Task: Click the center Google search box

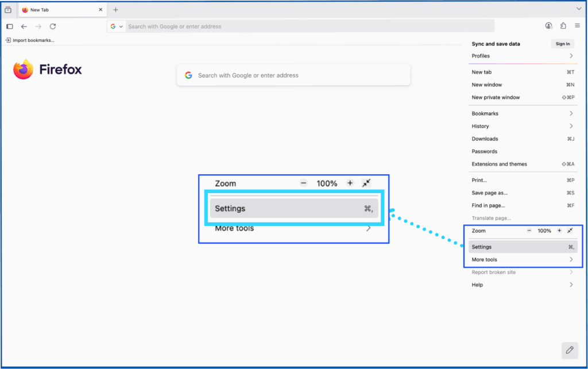Action: [x=293, y=75]
